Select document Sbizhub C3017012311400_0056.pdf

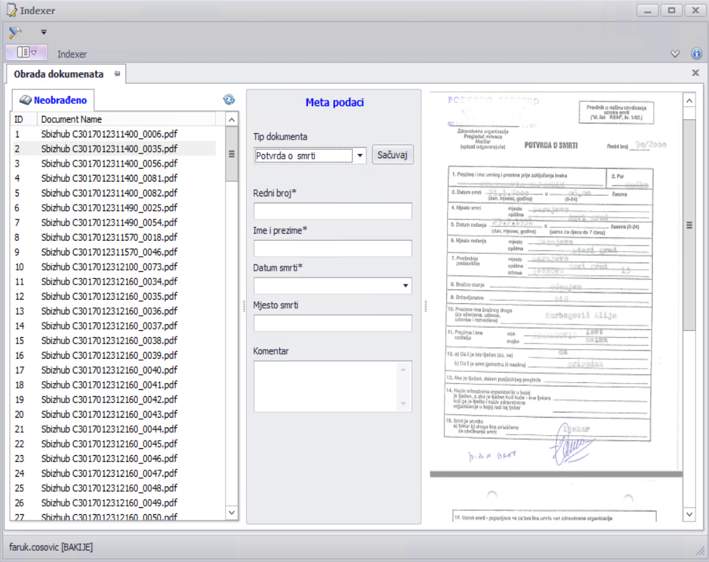108,163
